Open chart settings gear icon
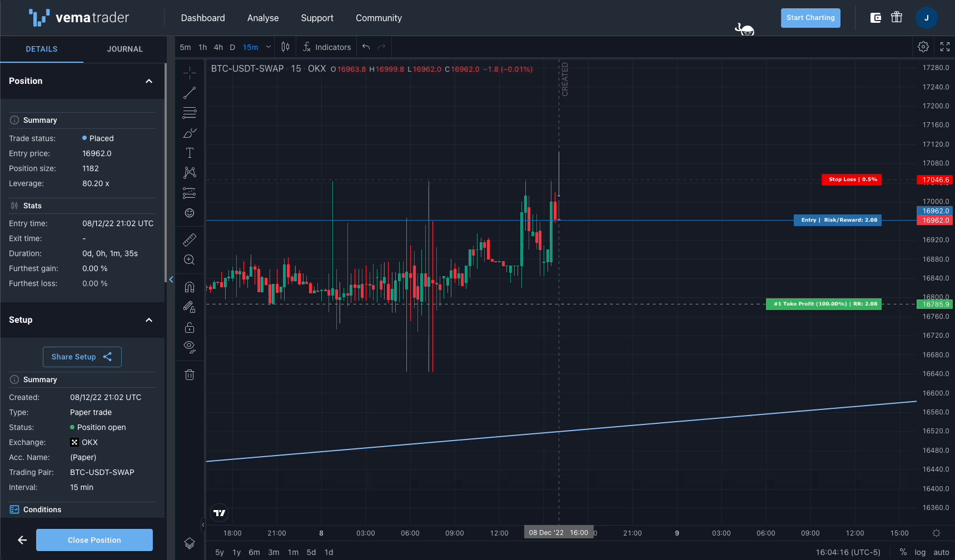The image size is (955, 560). point(923,47)
